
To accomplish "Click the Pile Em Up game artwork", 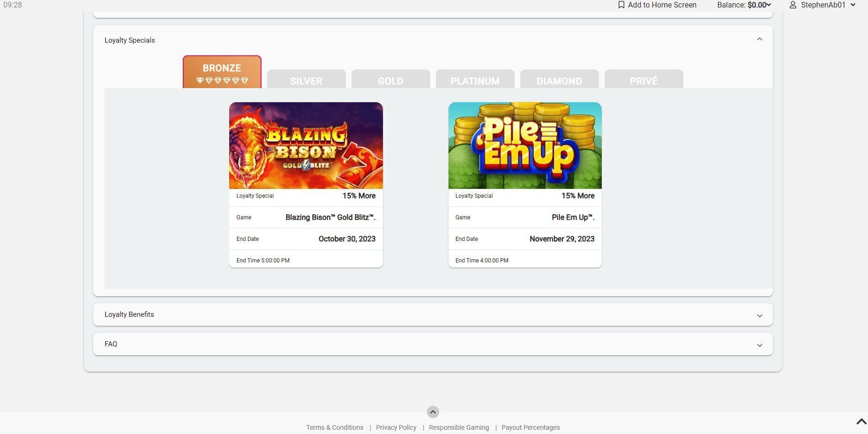I will [524, 145].
